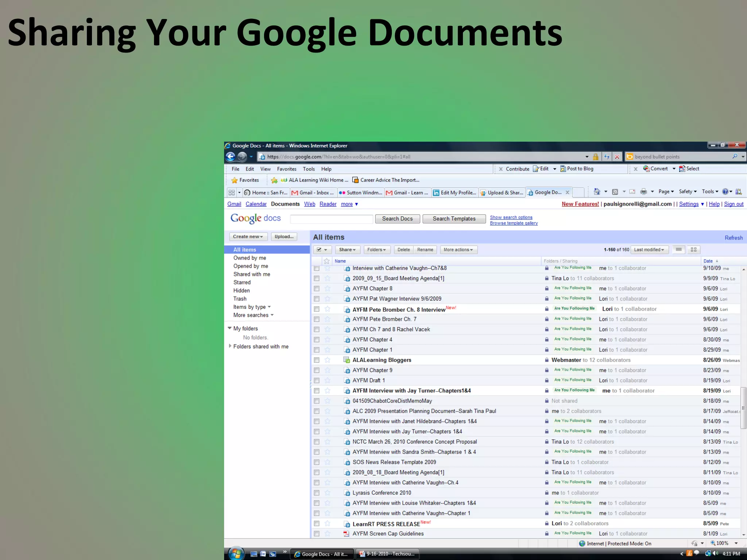This screenshot has width=747, height=560.
Task: Click the document icon beside Lyrasis Conference 2010
Action: (347, 493)
